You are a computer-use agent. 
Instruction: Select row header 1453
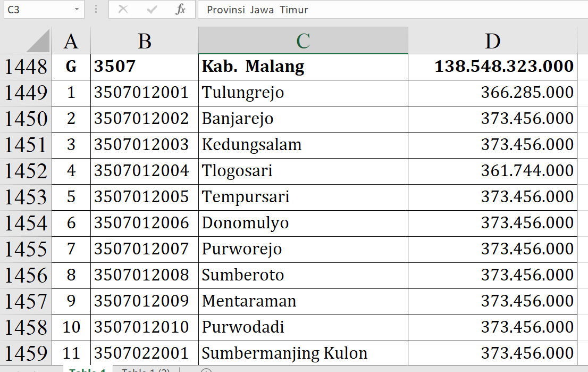26,197
